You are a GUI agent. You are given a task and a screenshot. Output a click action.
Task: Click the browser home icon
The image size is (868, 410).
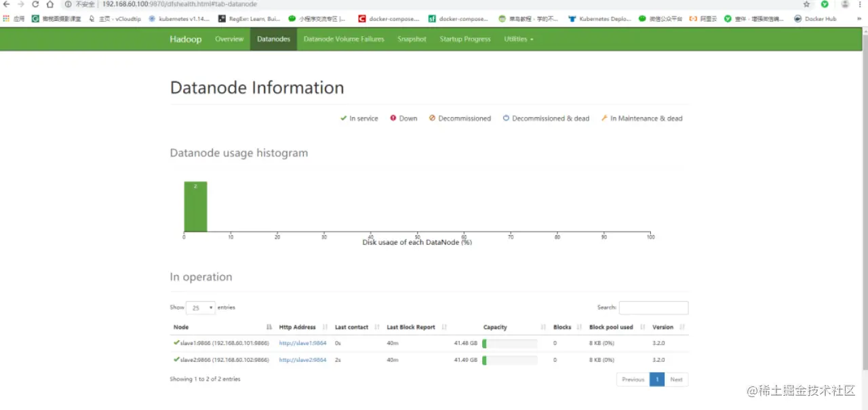tap(50, 4)
